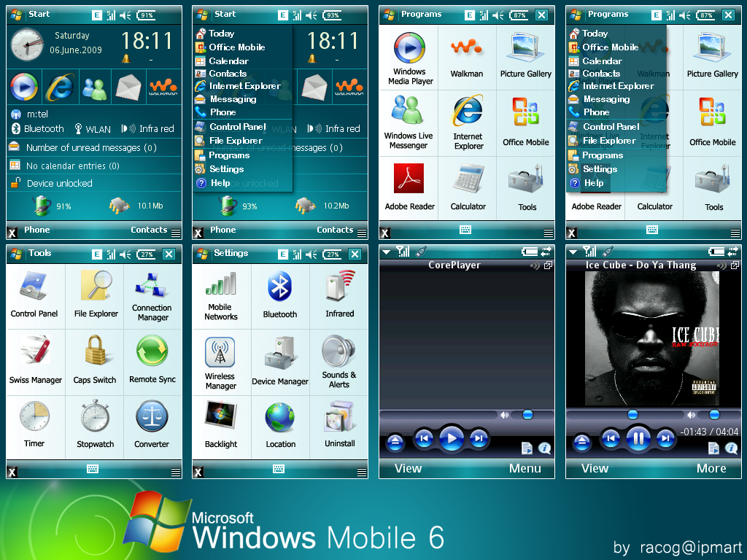Screen dimensions: 747x560
Task: Toggle Bluetooth on the Today screen
Action: pos(38,128)
